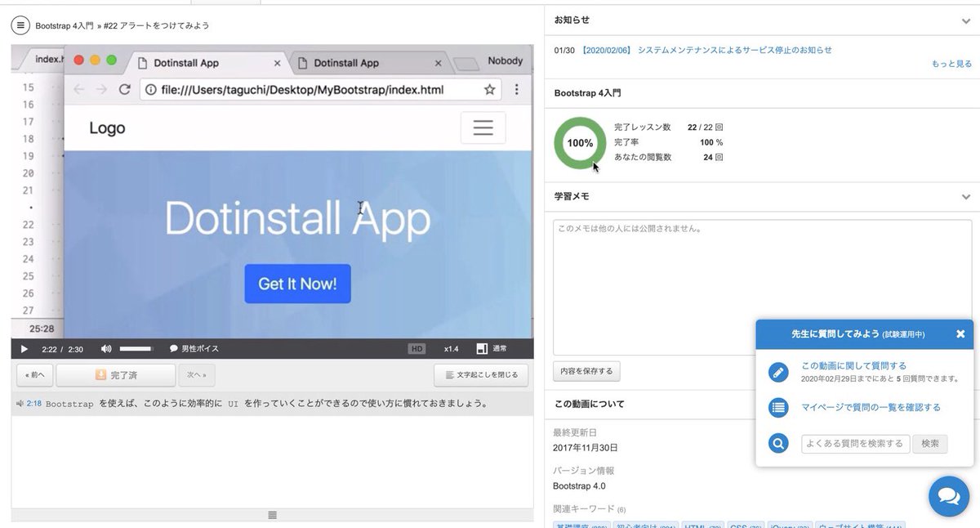The height and width of the screenshot is (528, 980).
Task: Click the Nobody profile label in the video
Action: click(x=505, y=60)
